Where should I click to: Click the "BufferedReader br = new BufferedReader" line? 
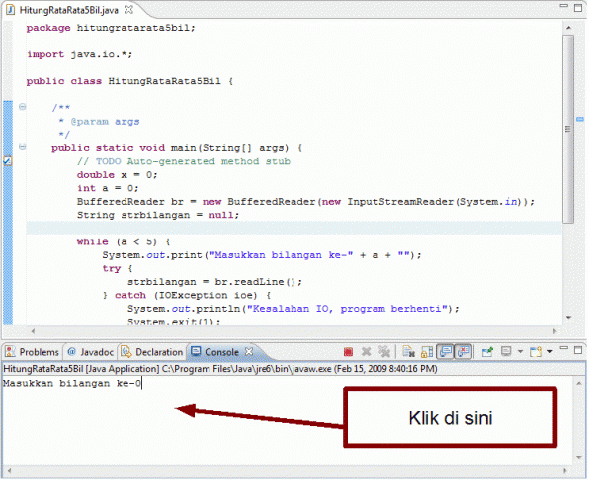305,202
